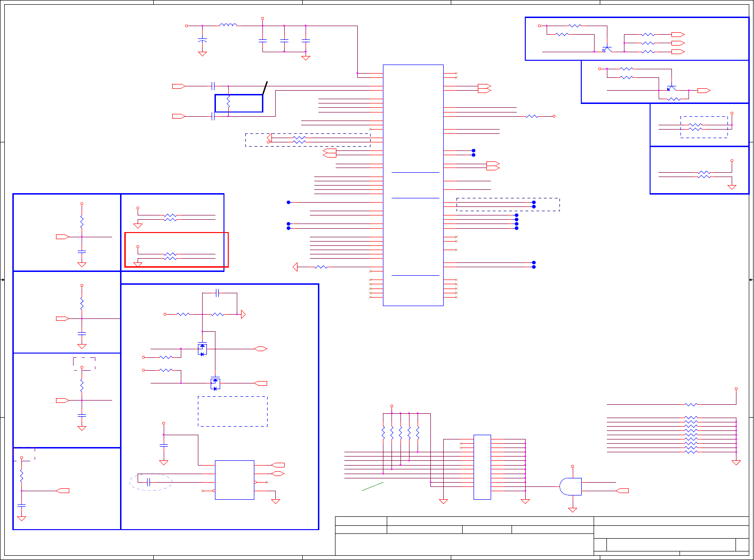754x560 pixels.
Task: Select the ground symbol under the eight-resistor array
Action: (736, 462)
